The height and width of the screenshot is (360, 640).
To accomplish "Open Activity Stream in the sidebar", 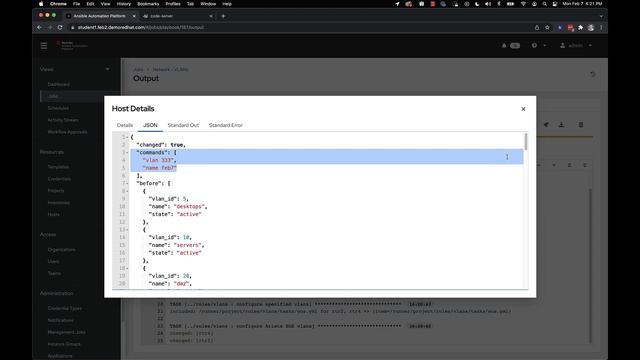I will click(63, 120).
